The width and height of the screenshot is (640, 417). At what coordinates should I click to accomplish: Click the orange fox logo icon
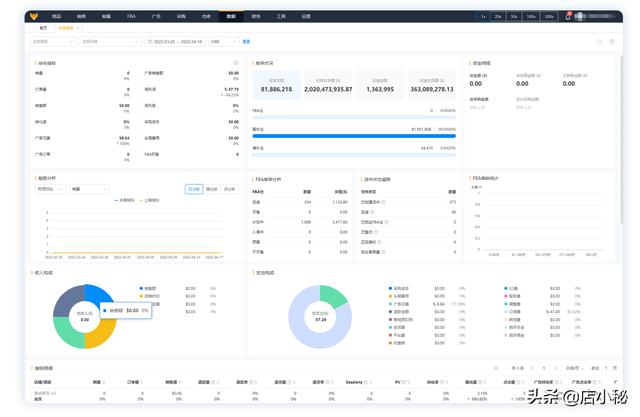coord(34,16)
